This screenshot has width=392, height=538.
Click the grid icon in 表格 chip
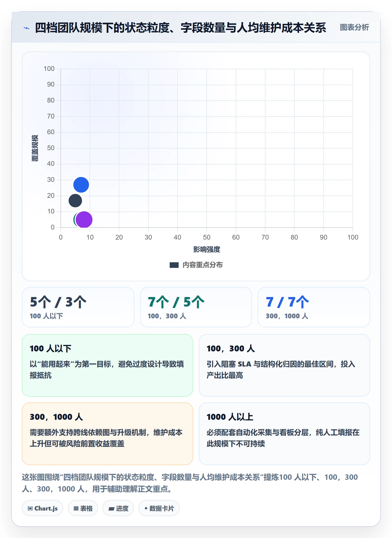[x=76, y=508]
